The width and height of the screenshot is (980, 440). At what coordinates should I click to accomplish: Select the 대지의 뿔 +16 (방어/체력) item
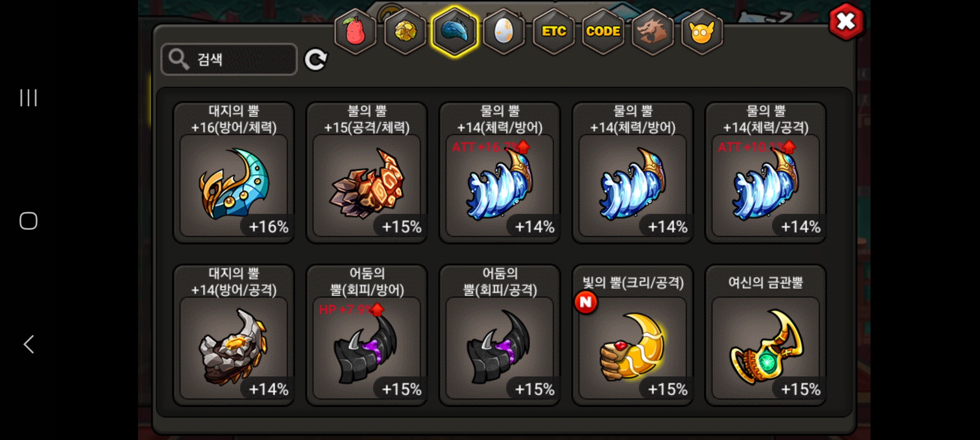tap(234, 173)
